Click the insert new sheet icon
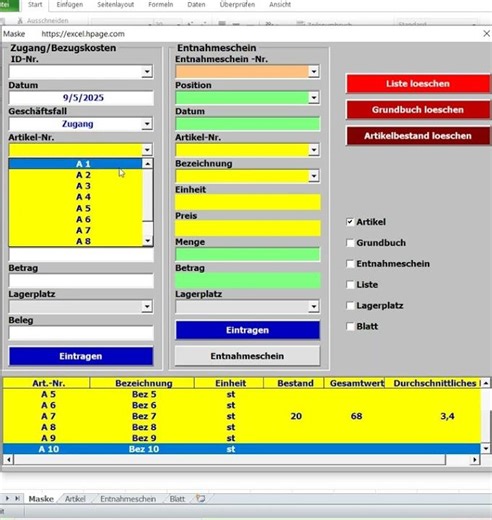Image resolution: width=492 pixels, height=520 pixels. pos(200,499)
